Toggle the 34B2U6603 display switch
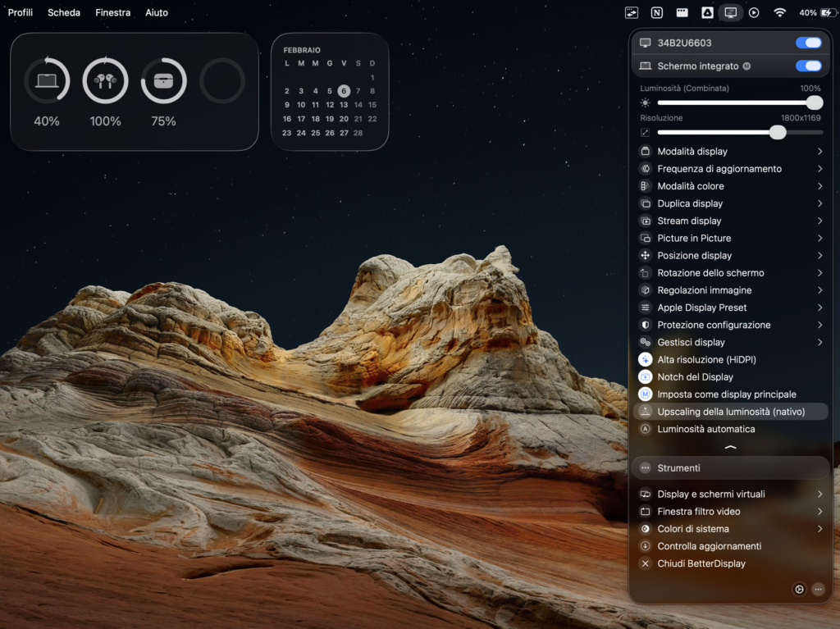The image size is (840, 629). pos(808,42)
